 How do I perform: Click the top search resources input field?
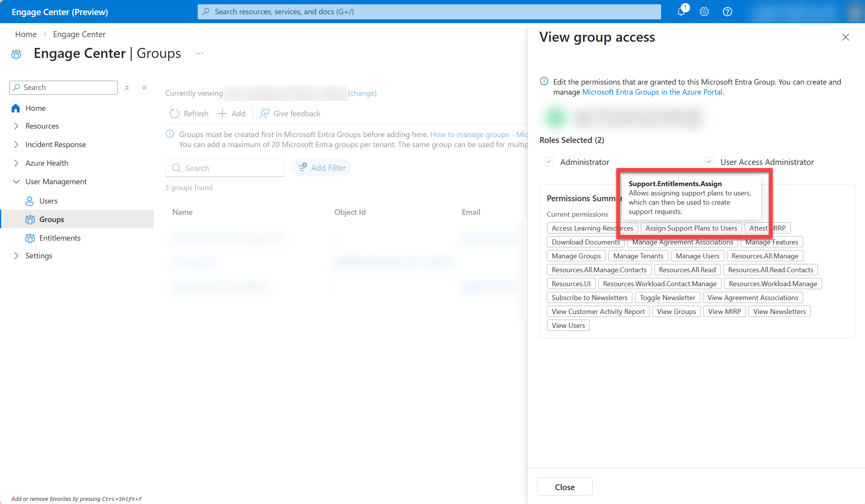pyautogui.click(x=429, y=12)
